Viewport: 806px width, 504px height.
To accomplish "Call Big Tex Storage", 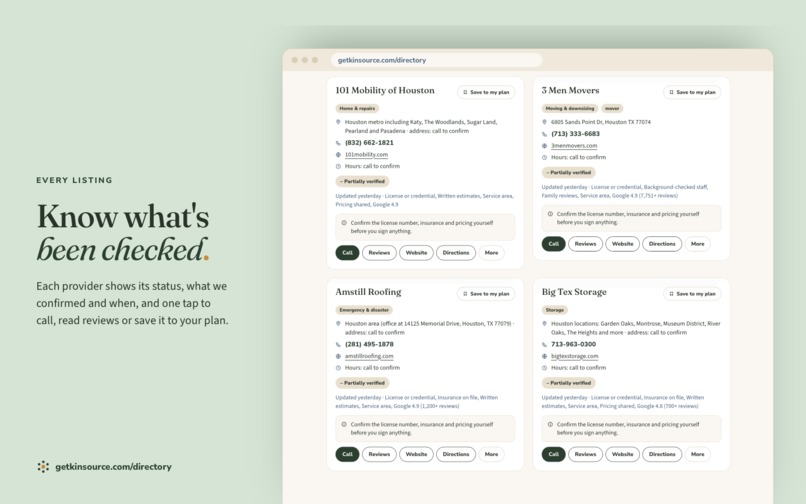I will 554,454.
